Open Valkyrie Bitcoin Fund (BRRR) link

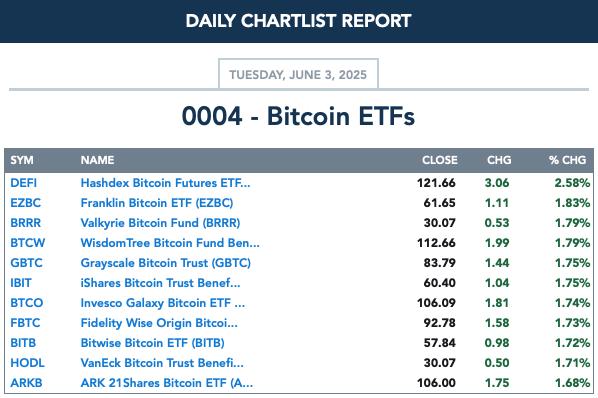coord(160,223)
